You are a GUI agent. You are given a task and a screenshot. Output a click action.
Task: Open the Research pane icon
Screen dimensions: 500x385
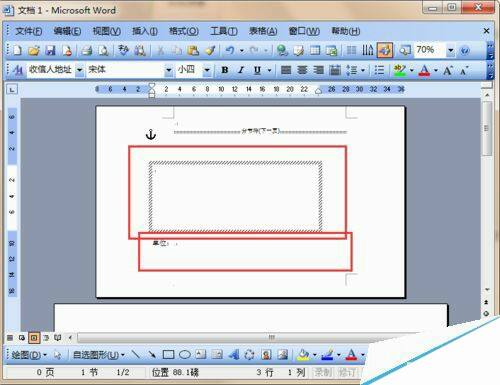coord(140,50)
